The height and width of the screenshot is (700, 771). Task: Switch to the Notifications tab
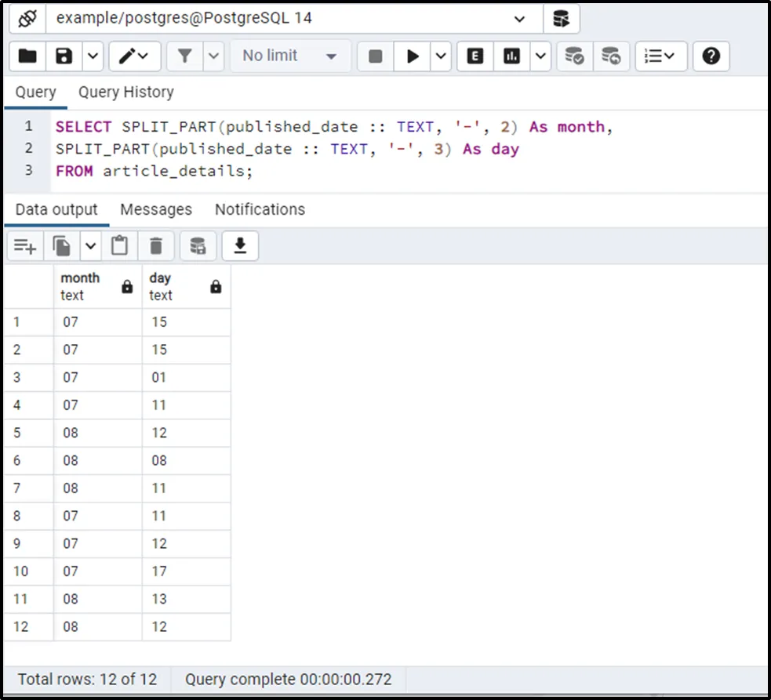point(260,210)
